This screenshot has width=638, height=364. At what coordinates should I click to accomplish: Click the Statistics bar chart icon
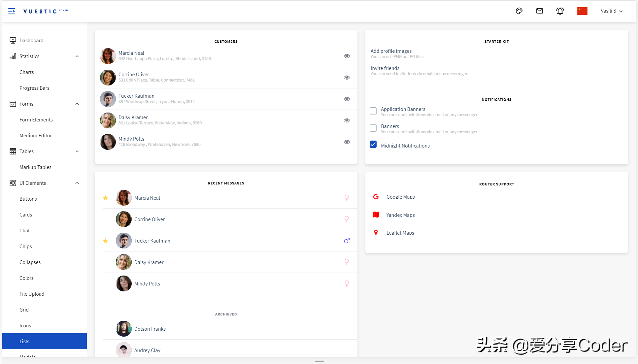point(12,56)
